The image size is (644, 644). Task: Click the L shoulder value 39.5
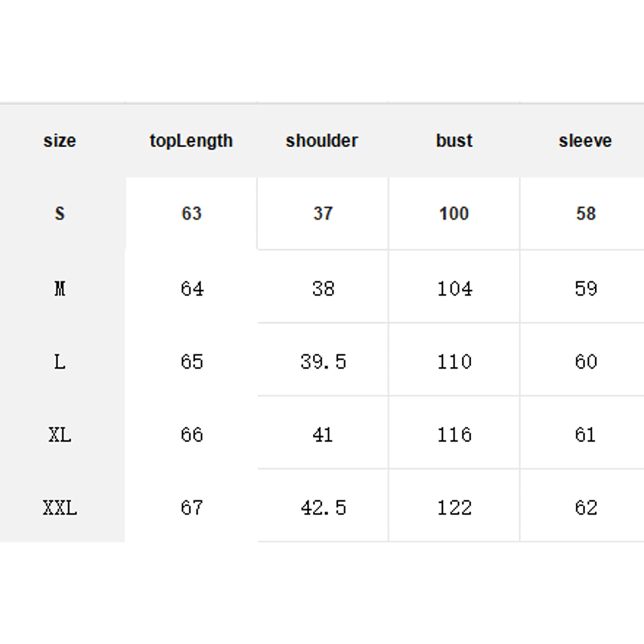pyautogui.click(x=323, y=361)
